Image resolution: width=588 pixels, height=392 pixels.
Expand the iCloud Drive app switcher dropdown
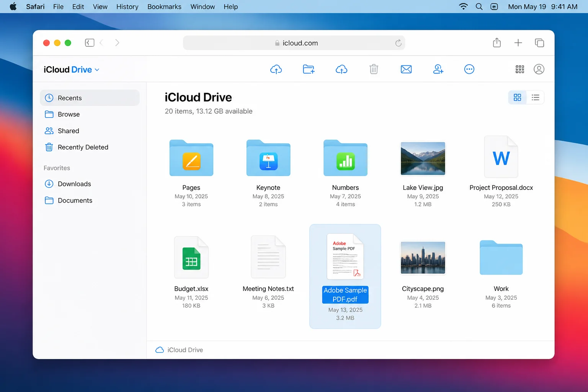tap(97, 70)
